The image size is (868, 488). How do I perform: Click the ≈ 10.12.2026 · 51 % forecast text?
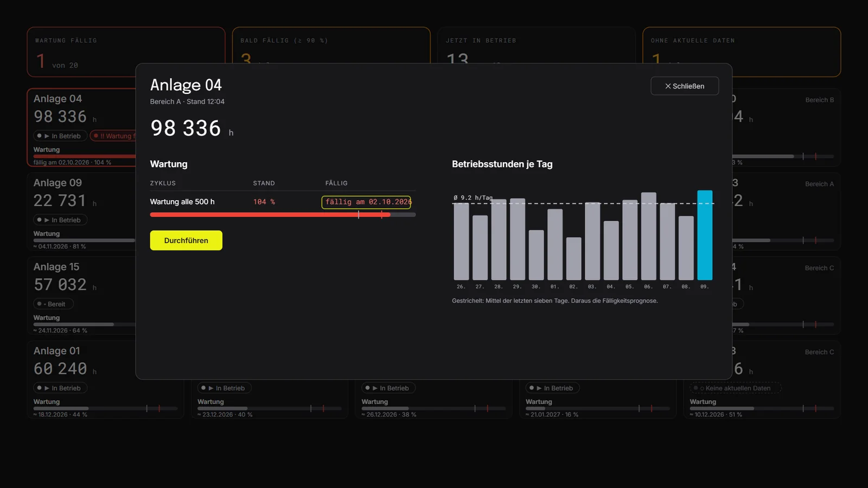[x=716, y=415]
